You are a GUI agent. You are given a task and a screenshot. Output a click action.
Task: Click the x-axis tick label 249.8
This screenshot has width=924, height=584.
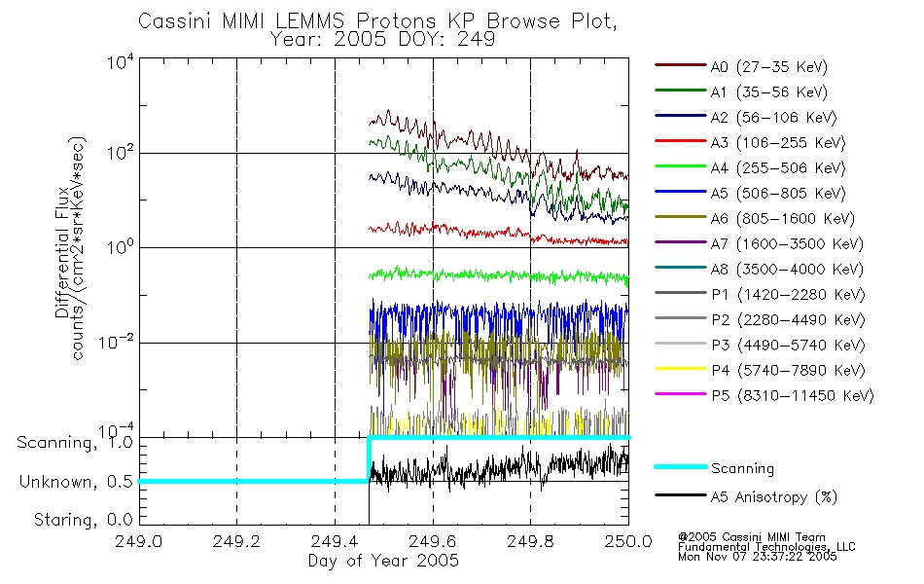[x=530, y=541]
